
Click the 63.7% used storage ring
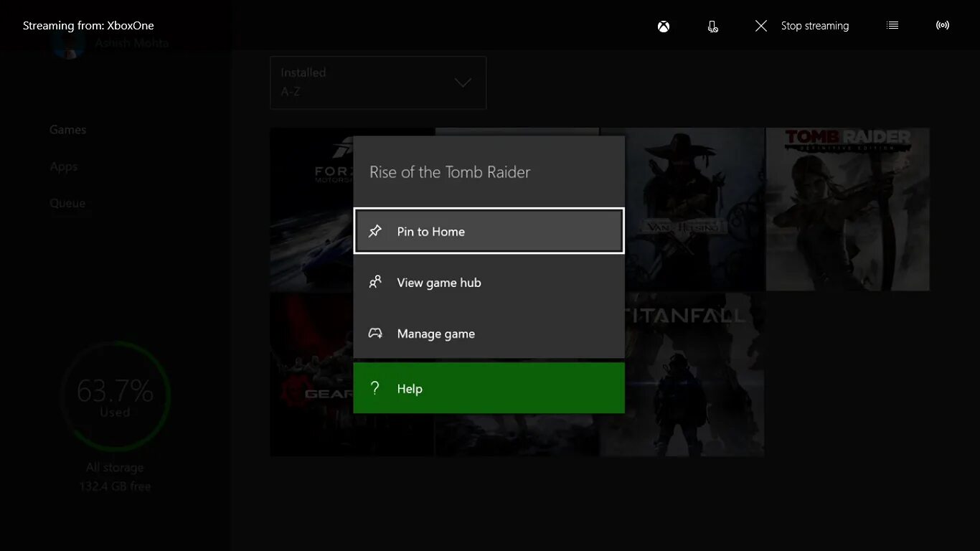click(x=115, y=397)
